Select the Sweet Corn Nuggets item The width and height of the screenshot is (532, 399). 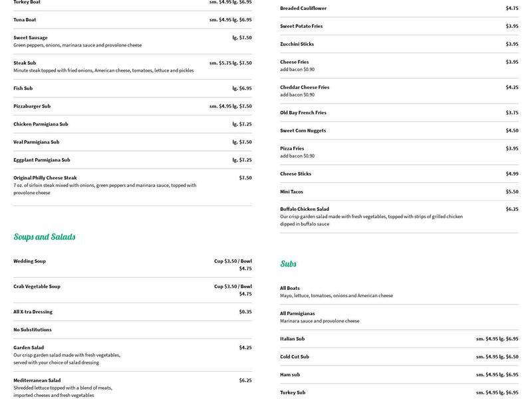(x=303, y=131)
